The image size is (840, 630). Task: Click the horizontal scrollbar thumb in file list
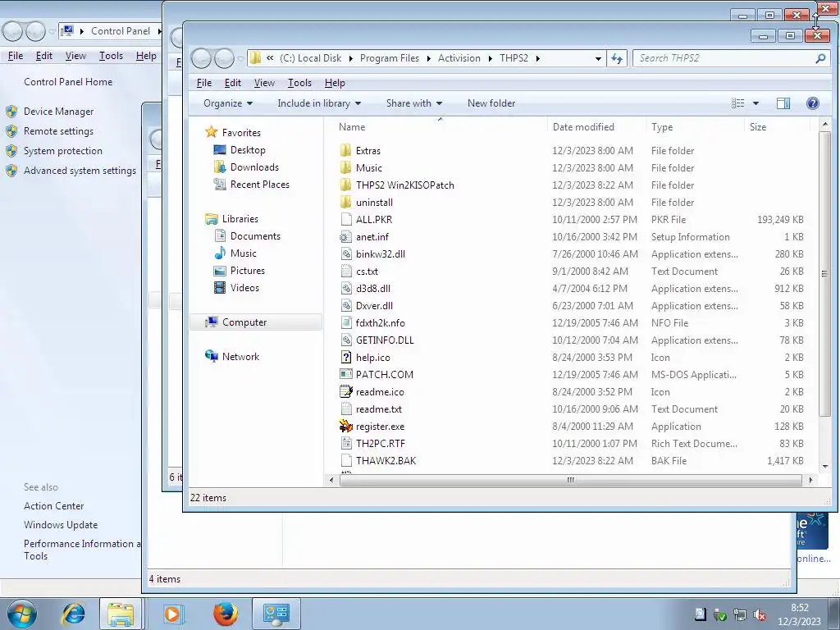(x=571, y=480)
